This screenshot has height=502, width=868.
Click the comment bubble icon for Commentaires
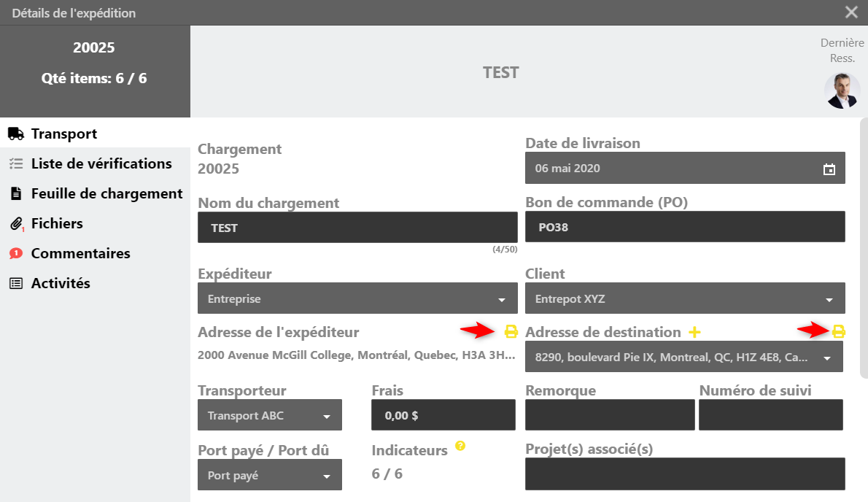point(15,254)
